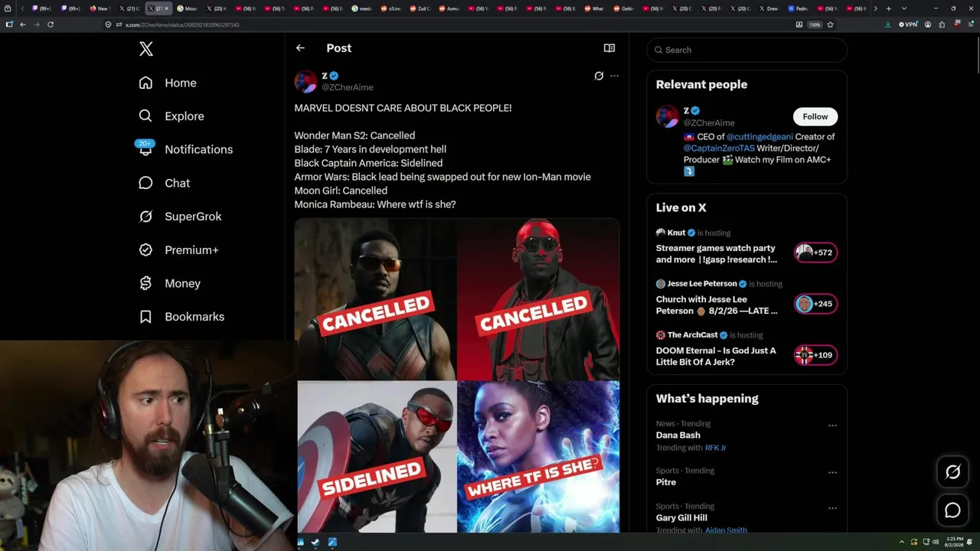Open the post's three-dot more menu
Screen dimensions: 980x551
click(614, 76)
